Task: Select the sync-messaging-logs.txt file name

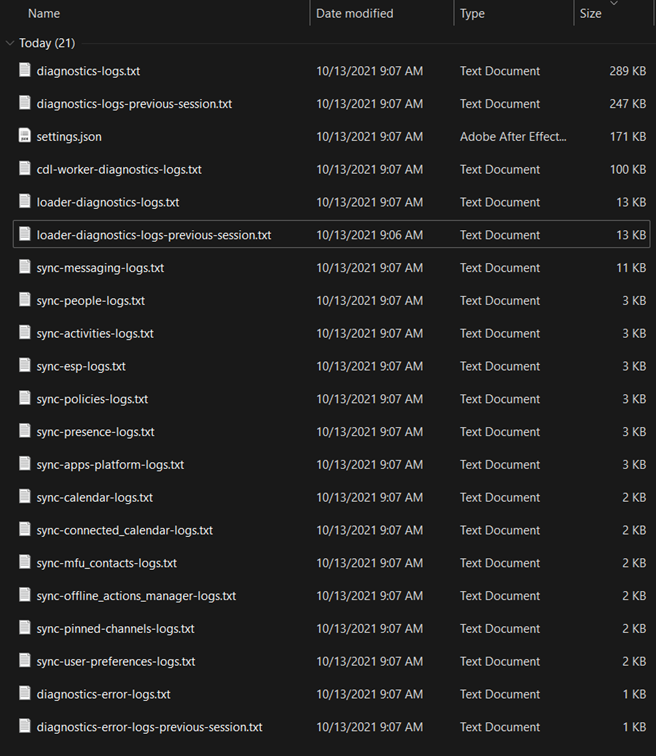Action: coord(100,268)
